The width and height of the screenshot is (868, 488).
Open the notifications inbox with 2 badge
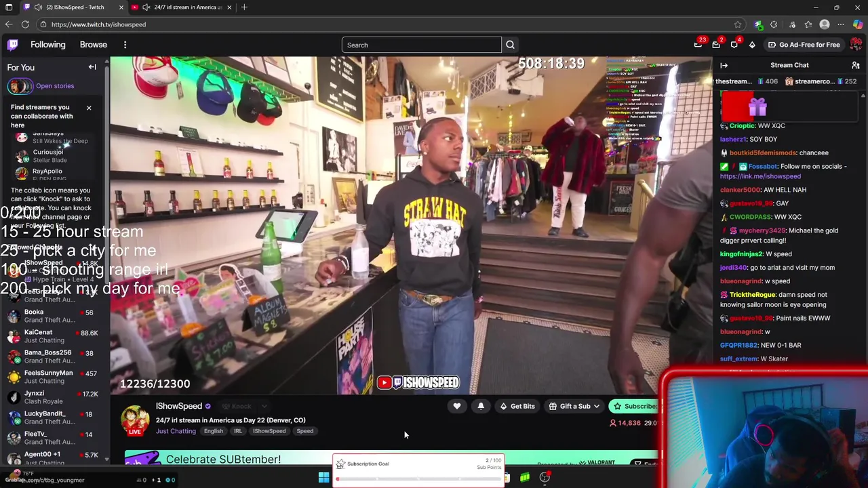(716, 45)
